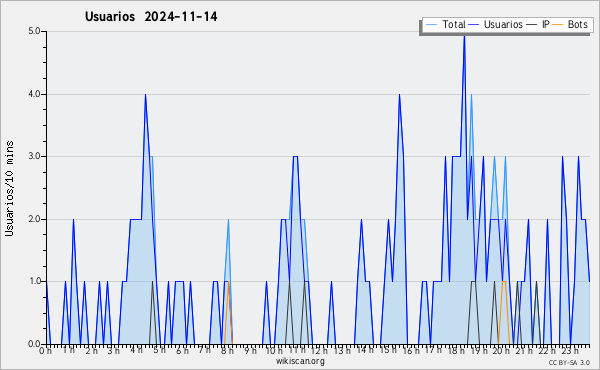
Task: Click the '0.0' y-axis value
Action: point(34,344)
